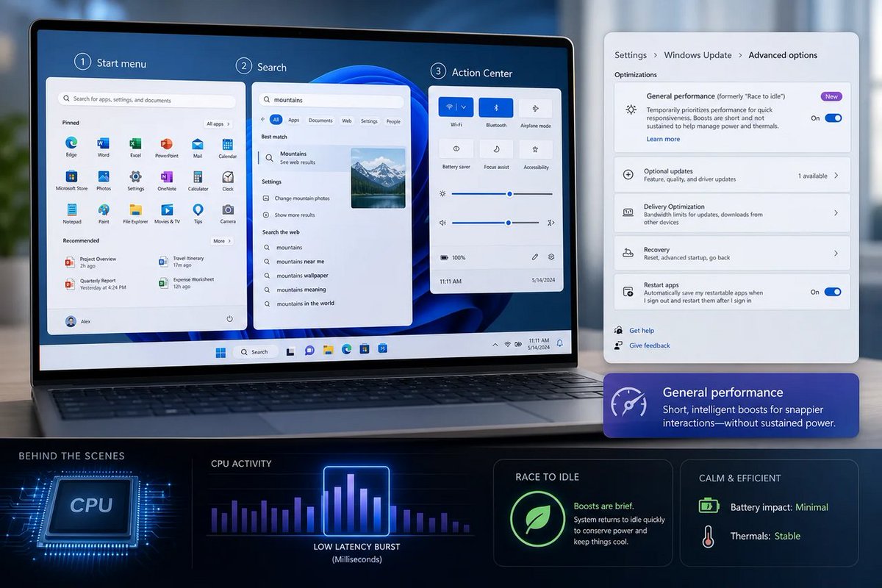The width and height of the screenshot is (882, 588).
Task: Click the Learn more link
Action: pos(663,139)
